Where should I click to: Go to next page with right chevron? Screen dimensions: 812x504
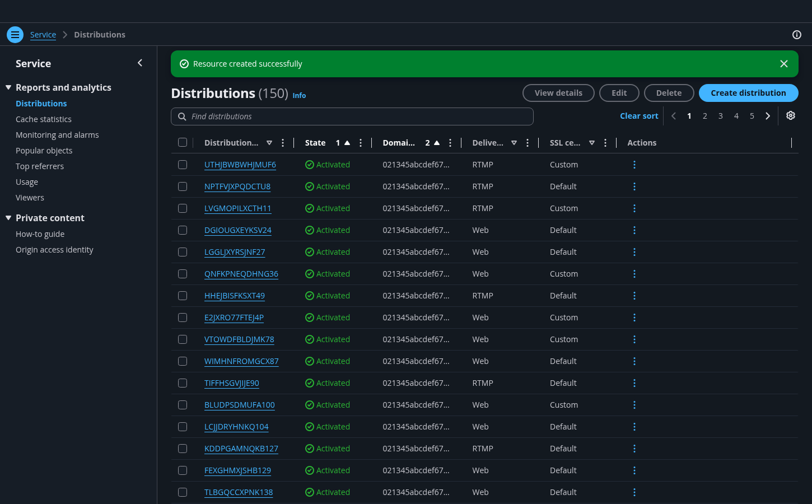(768, 116)
